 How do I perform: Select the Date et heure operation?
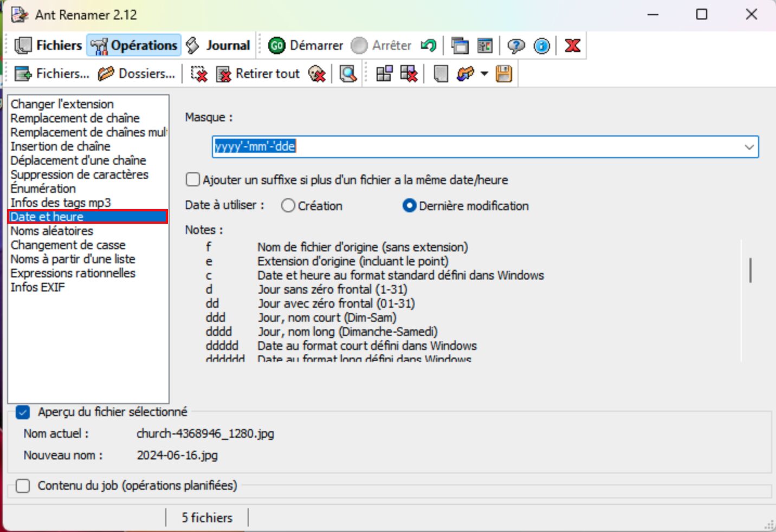[88, 217]
